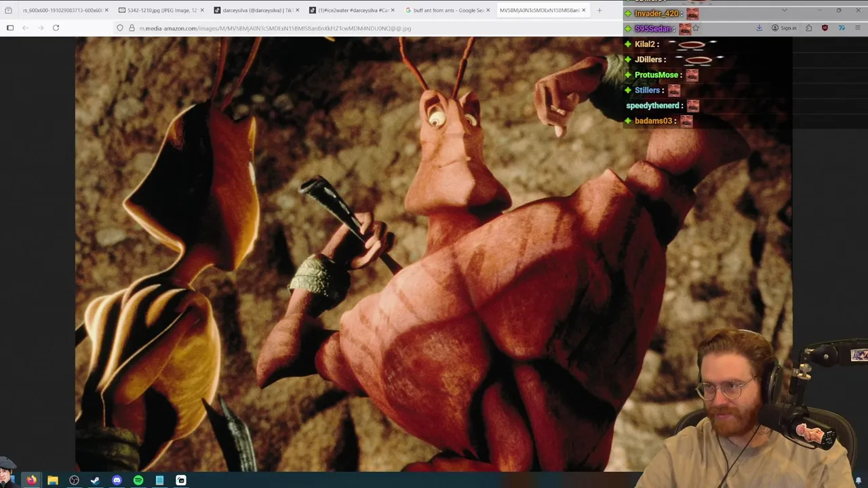This screenshot has width=868, height=488.
Task: Open the uBlock Origin extension
Action: point(825,28)
